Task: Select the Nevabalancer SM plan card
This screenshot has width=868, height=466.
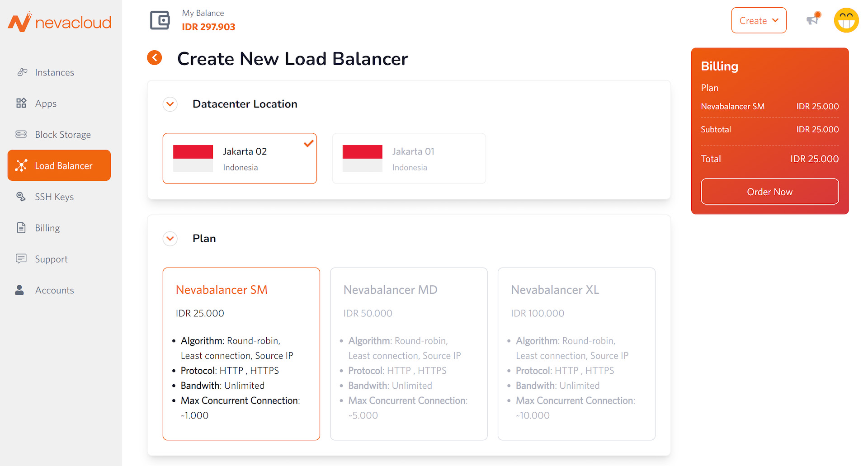Action: (241, 353)
